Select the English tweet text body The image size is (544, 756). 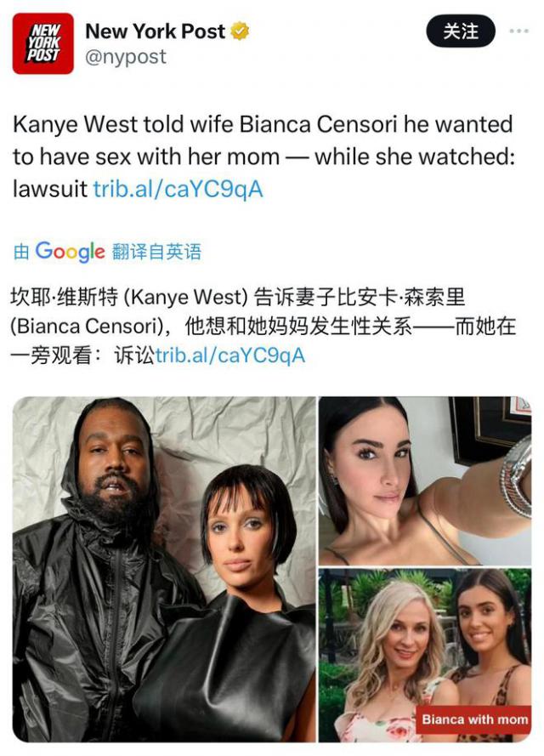pyautogui.click(x=263, y=156)
